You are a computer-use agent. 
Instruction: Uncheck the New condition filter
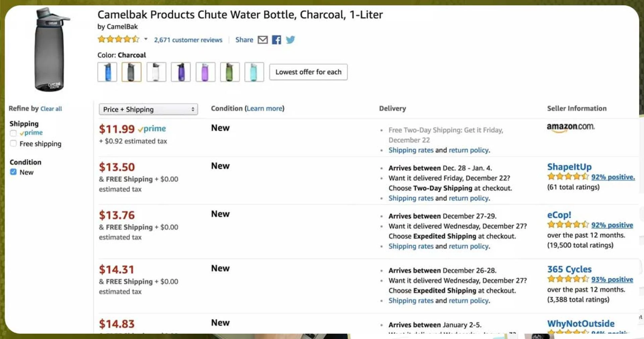pyautogui.click(x=13, y=172)
